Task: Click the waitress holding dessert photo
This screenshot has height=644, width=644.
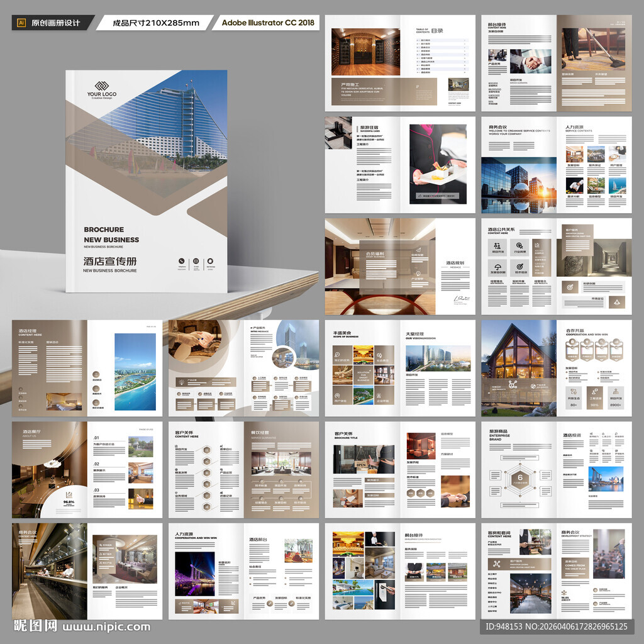Action: [438, 164]
